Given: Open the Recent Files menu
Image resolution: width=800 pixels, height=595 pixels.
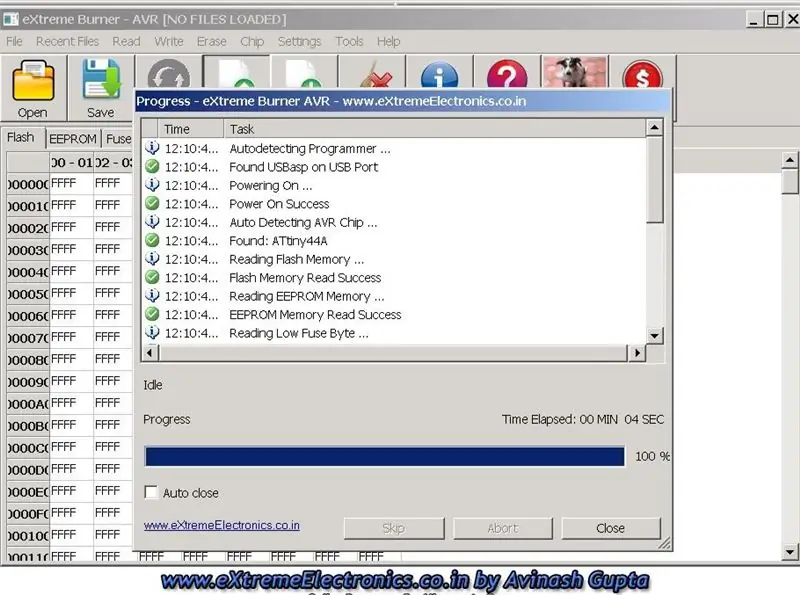Looking at the screenshot, I should pos(67,41).
